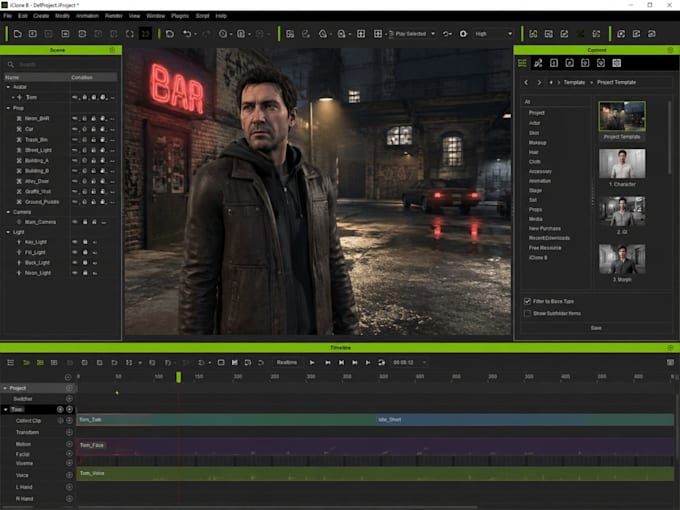Collapse the Prop group in Scene
680x510 pixels.
tap(8, 108)
